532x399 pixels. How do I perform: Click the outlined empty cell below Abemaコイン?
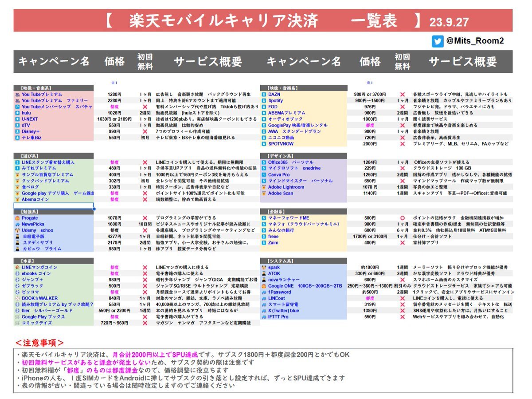point(54,206)
